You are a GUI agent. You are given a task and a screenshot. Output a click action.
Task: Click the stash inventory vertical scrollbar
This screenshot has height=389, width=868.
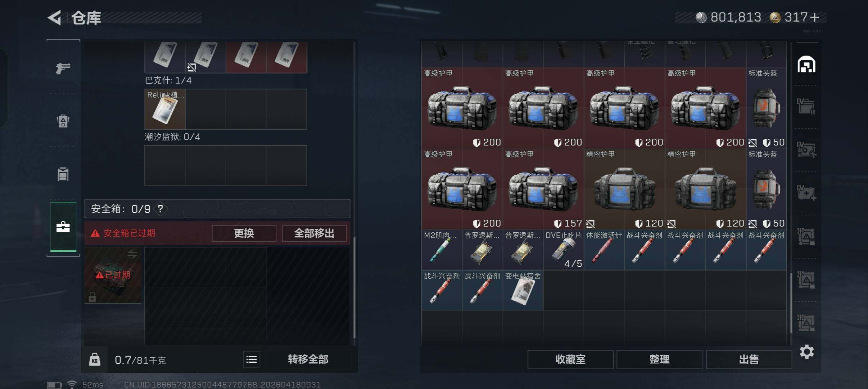click(791, 303)
